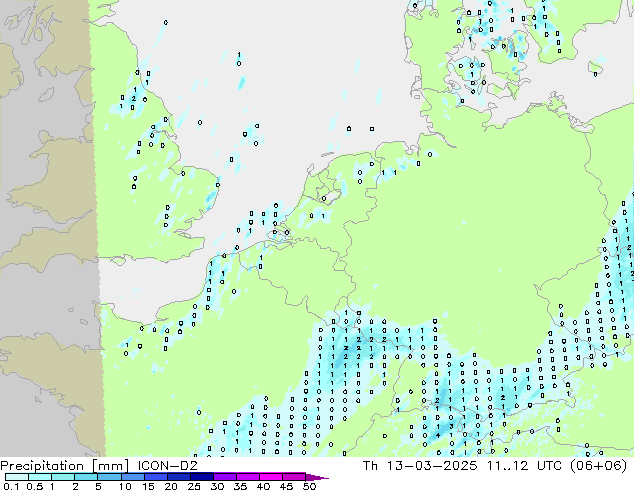
Task: Click the 'Th 13-03-2025' date text
Action: click(420, 465)
